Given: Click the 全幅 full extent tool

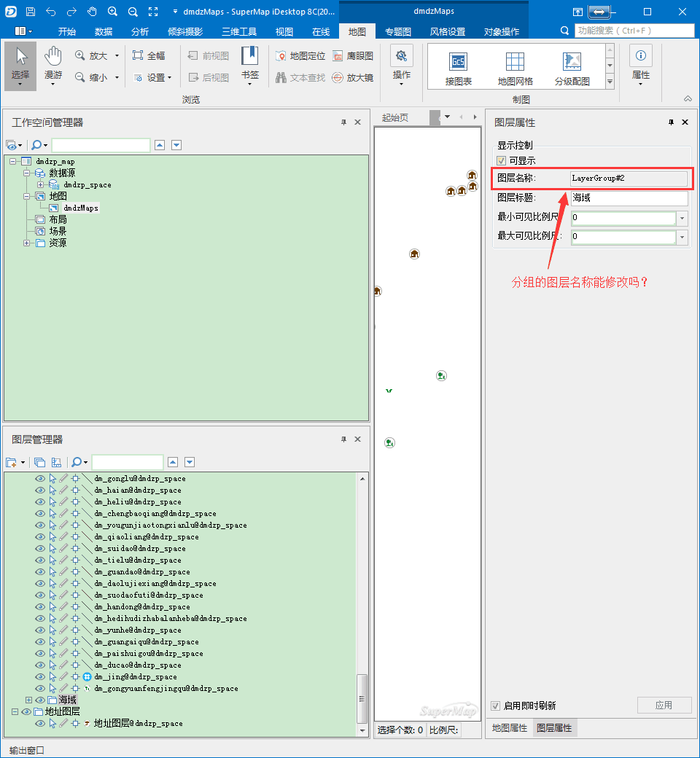Looking at the screenshot, I should [149, 56].
